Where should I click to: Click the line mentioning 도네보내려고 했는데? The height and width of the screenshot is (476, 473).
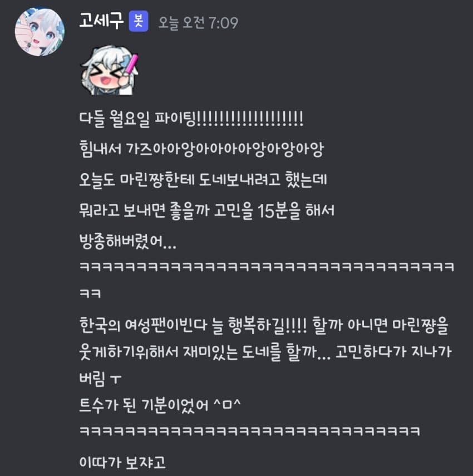(x=203, y=179)
